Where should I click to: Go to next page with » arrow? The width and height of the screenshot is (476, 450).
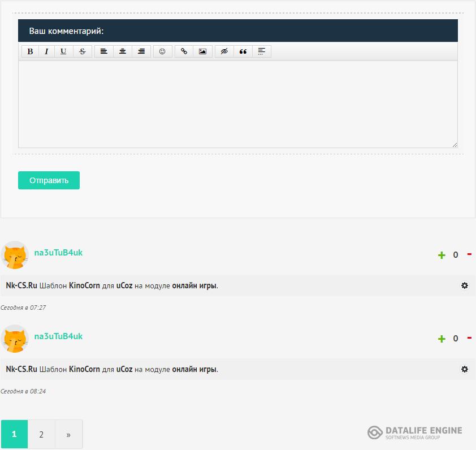[x=68, y=434]
